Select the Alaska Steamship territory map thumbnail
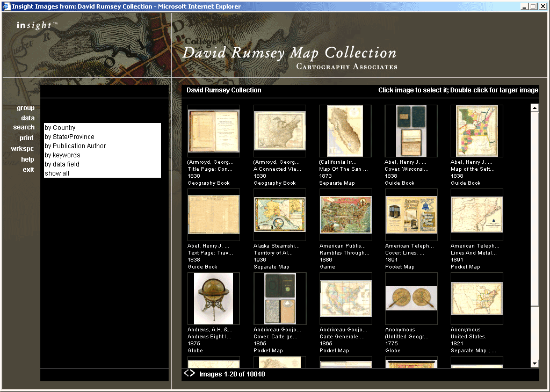This screenshot has width=550, height=392. tap(279, 215)
